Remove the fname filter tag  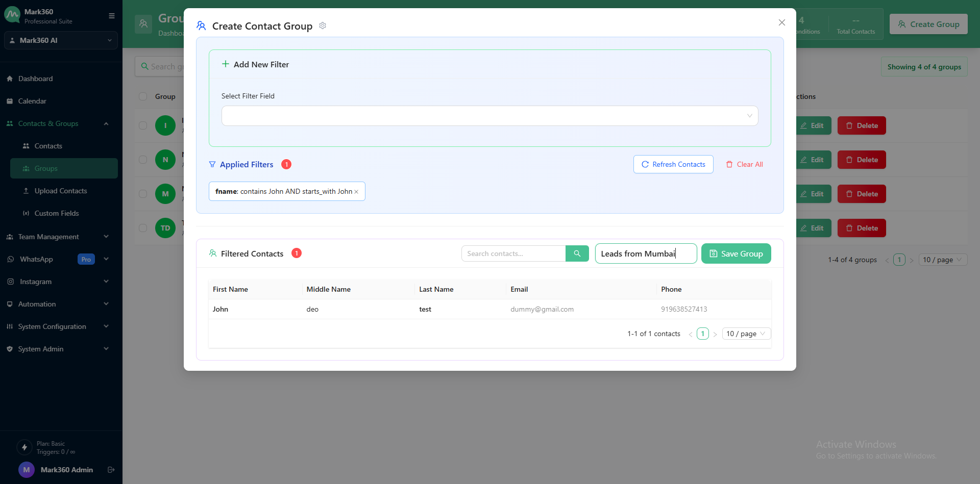356,192
